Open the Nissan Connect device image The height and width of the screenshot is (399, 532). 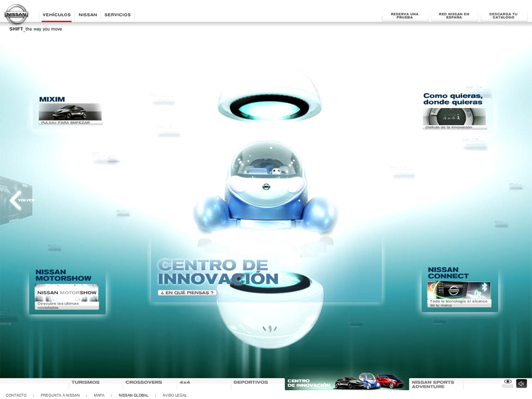(x=459, y=290)
